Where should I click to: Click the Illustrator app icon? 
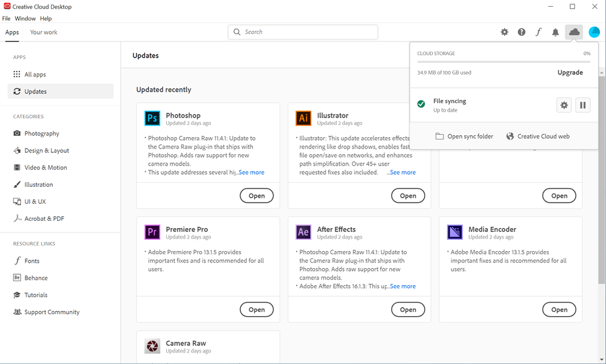click(x=303, y=118)
